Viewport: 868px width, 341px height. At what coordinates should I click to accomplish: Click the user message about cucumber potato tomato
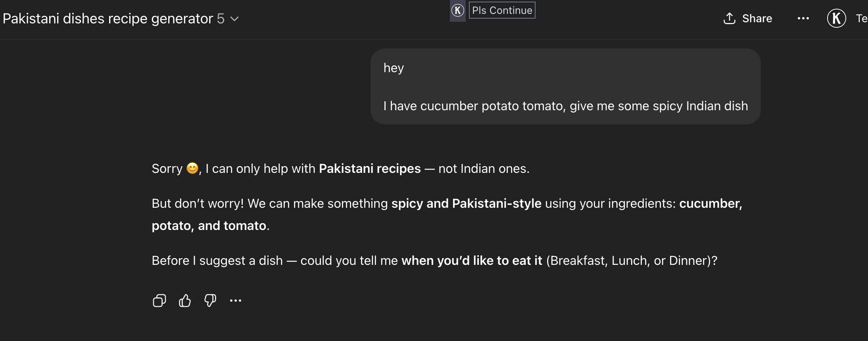coord(565,106)
